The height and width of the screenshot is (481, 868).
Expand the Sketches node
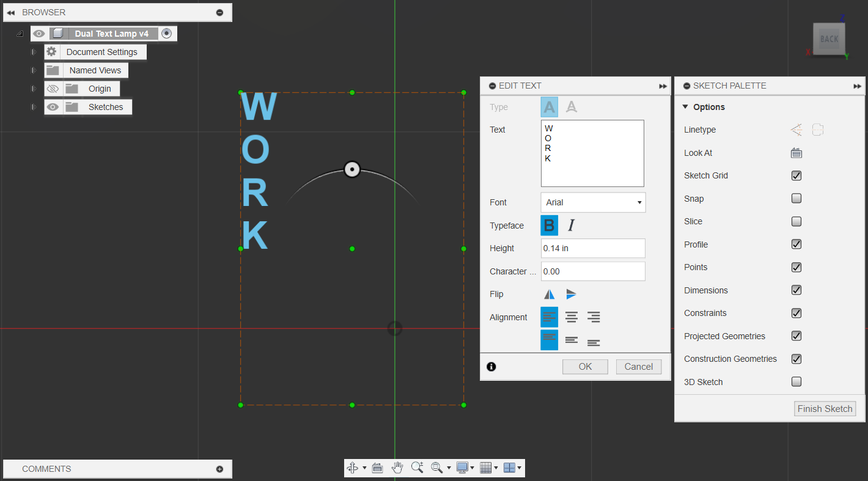coord(34,107)
